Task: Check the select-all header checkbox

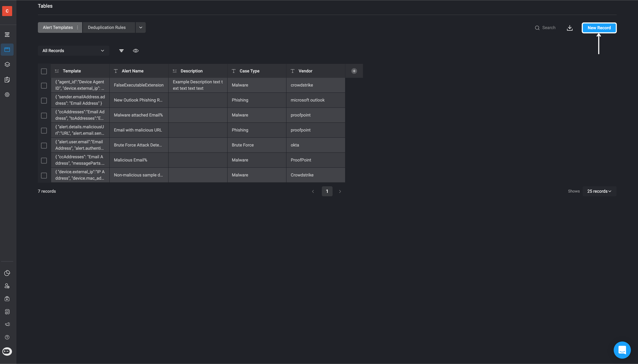Action: pyautogui.click(x=44, y=71)
